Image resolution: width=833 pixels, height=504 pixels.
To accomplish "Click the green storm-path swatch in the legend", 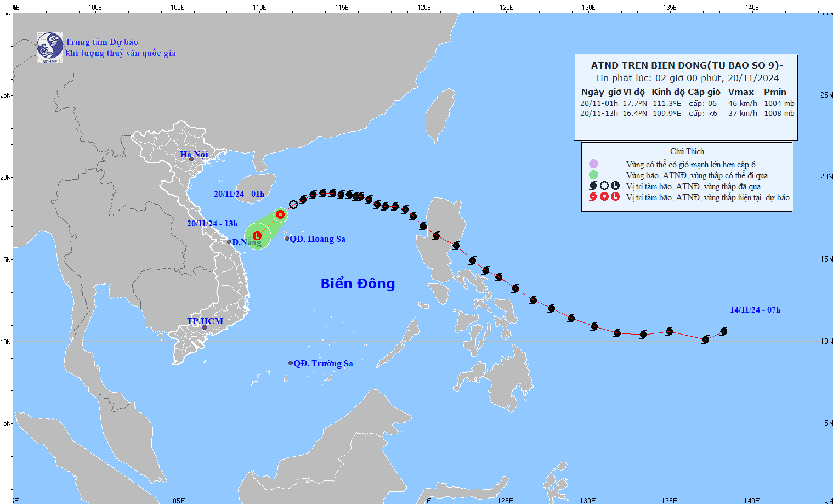I will coord(593,175).
